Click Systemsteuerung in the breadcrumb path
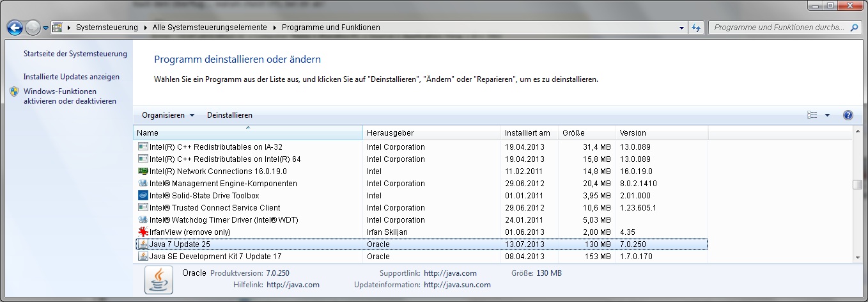Screen dimensions: 868x302 coord(107,28)
